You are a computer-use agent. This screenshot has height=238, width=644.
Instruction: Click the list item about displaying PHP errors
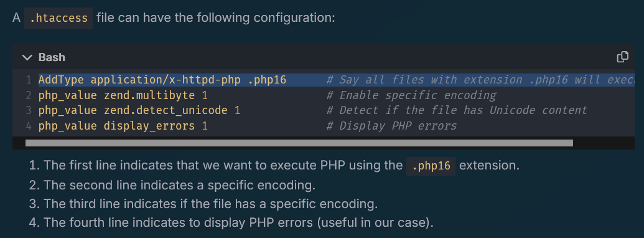(x=231, y=223)
